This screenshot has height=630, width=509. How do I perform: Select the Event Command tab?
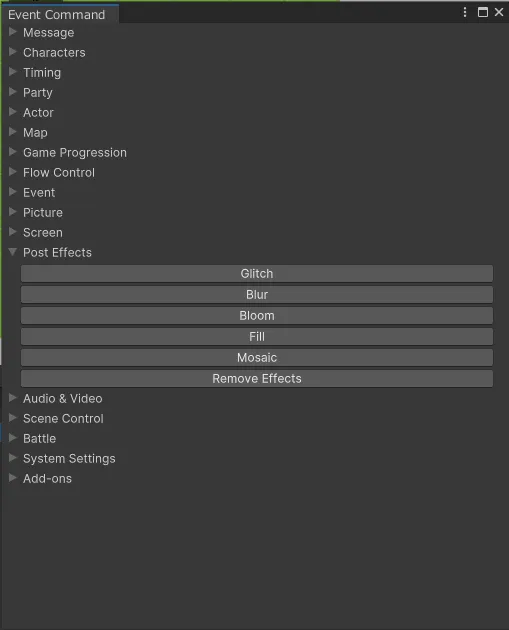[59, 14]
